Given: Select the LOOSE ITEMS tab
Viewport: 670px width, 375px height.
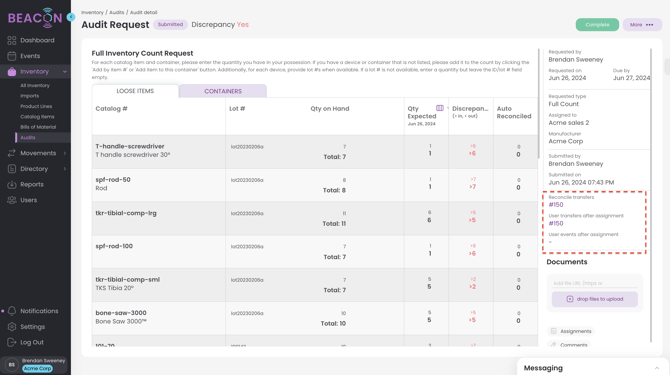Looking at the screenshot, I should pyautogui.click(x=135, y=91).
